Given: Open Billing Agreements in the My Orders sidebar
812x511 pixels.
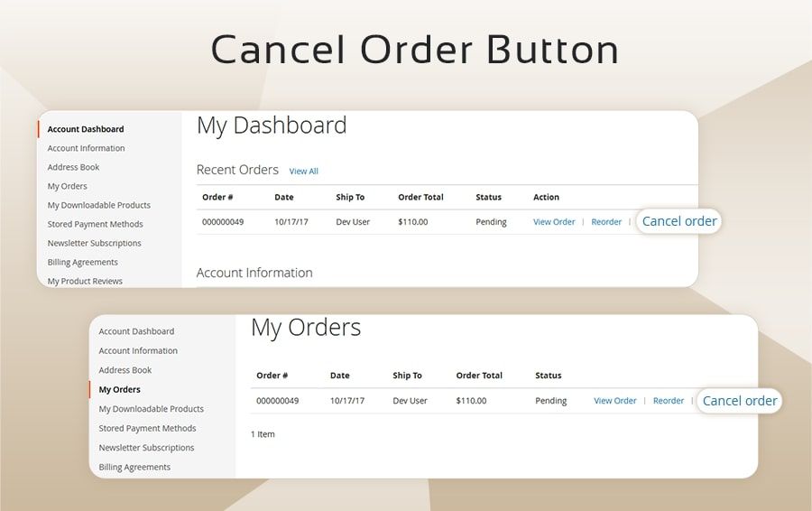Looking at the screenshot, I should 134,467.
